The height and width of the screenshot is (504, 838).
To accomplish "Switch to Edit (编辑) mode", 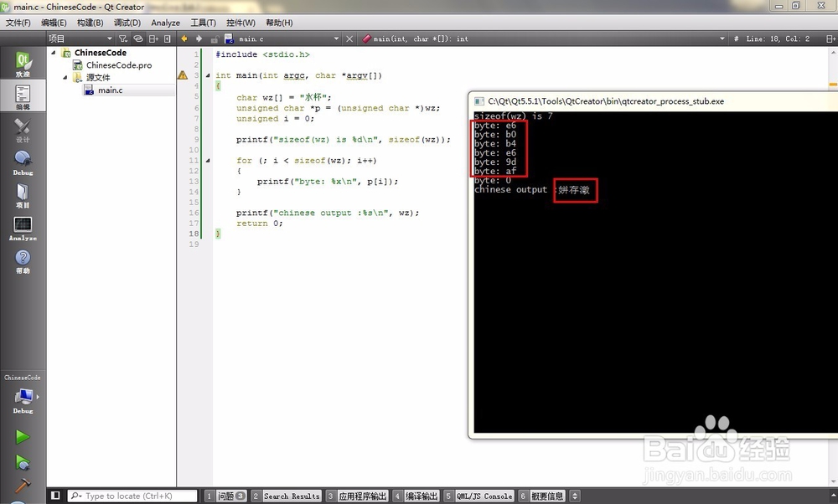I will click(23, 96).
